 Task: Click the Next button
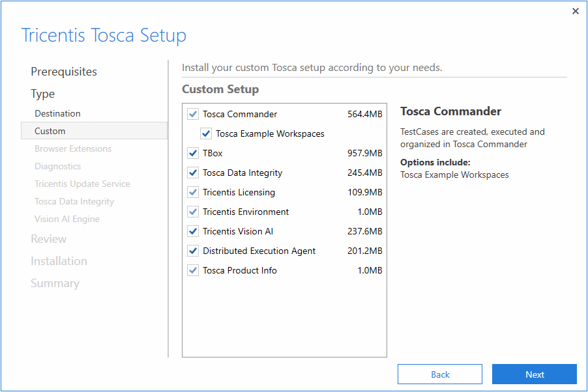pyautogui.click(x=534, y=374)
